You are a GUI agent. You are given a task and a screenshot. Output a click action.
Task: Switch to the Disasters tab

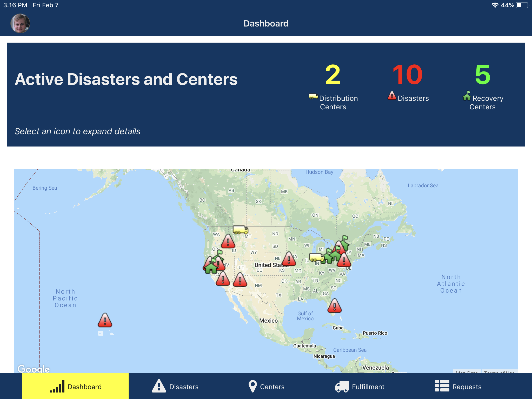(x=175, y=387)
